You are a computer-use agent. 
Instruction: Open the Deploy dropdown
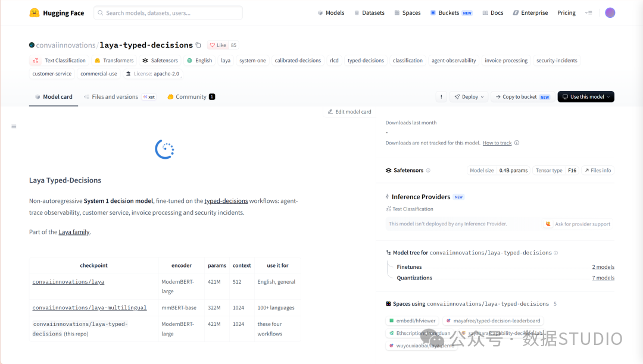pos(469,96)
